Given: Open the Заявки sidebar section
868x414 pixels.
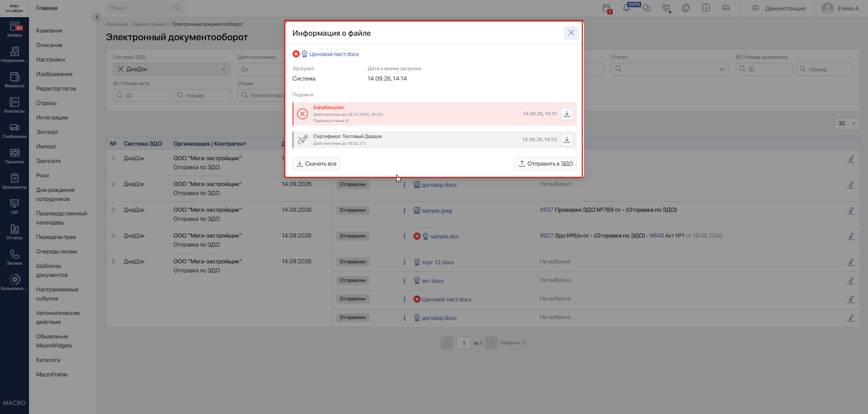Looking at the screenshot, I should [x=14, y=29].
